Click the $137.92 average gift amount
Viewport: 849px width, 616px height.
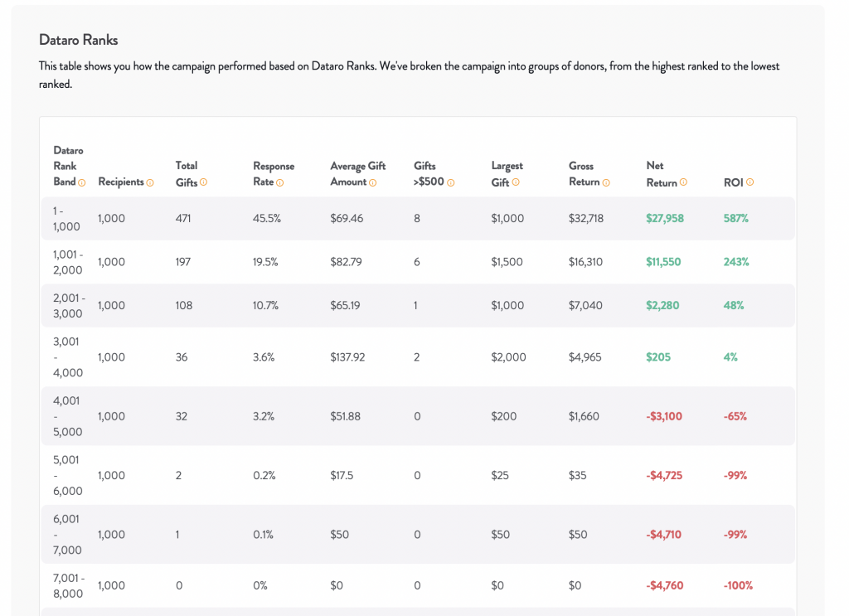tap(347, 357)
